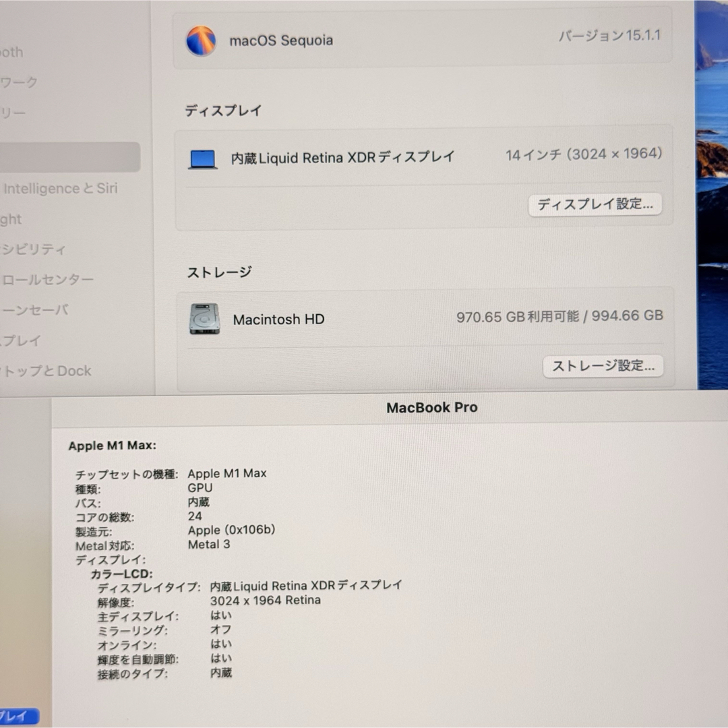Click the 14インチ (3024 × 1964) text
The image size is (728, 728).
(584, 154)
